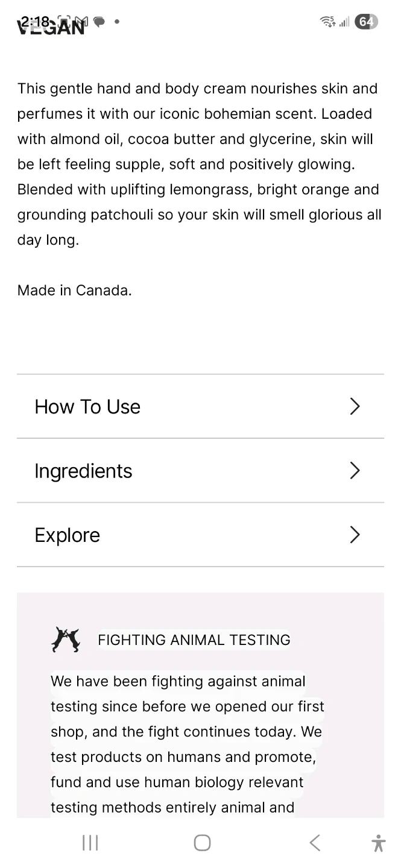Tap the battery level indicator
401x868 pixels.
pos(366,22)
